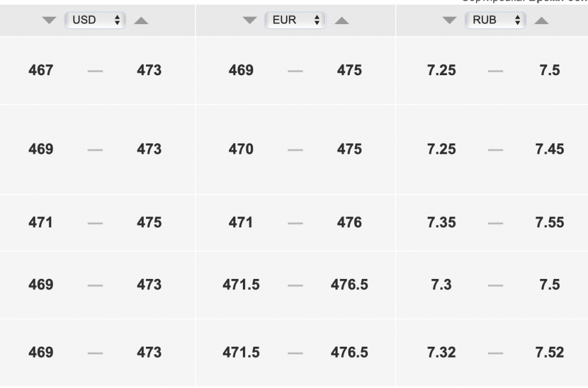588x388 pixels.
Task: Open the USD currency dropdown
Action: (95, 21)
